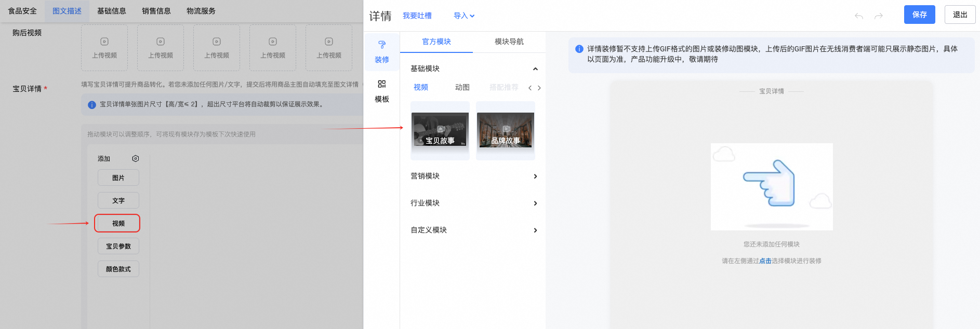Choose the 宝贝故事 video template thumbnail
The height and width of the screenshot is (329, 980).
[x=440, y=131]
